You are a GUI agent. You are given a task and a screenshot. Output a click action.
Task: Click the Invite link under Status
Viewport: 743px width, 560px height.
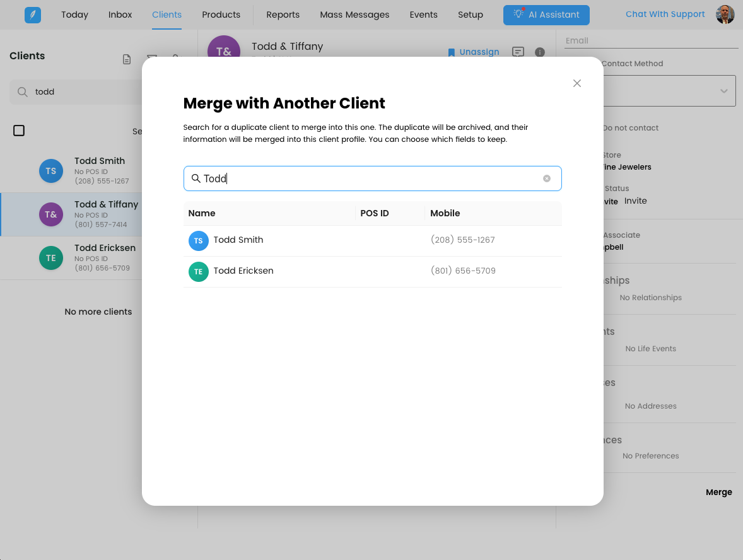point(635,201)
